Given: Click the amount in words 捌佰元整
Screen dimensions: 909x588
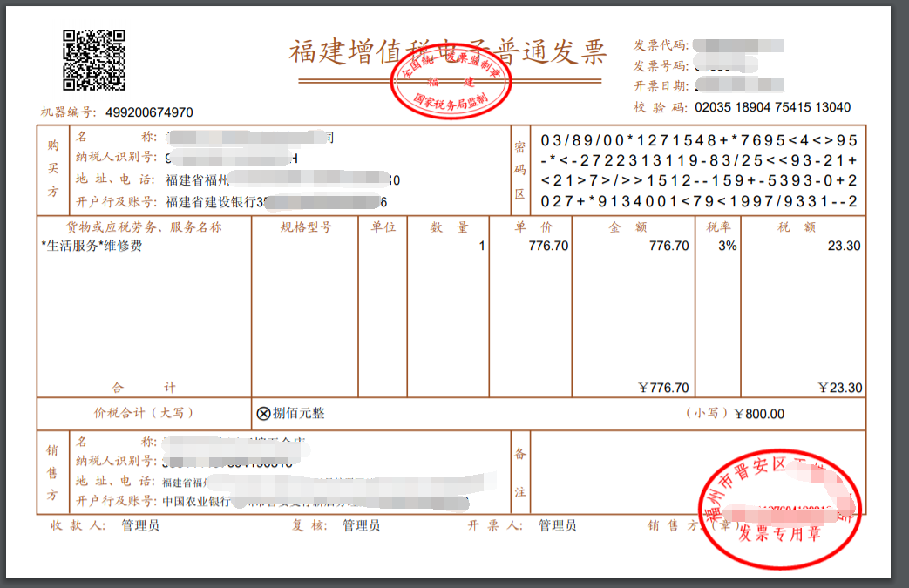Looking at the screenshot, I should pos(299,413).
